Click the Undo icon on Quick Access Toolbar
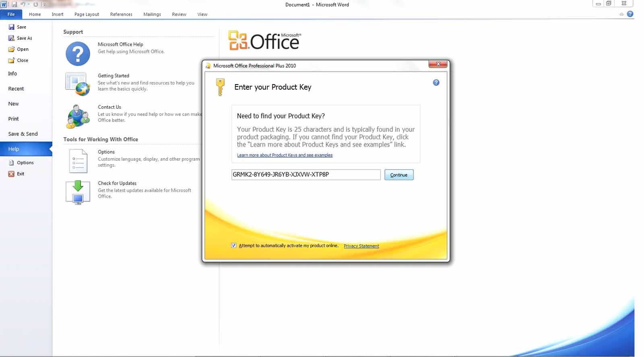The width and height of the screenshot is (644, 357). pos(23,4)
